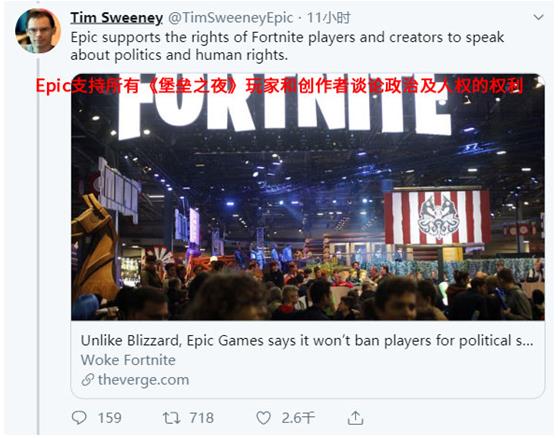Viewport: 558px width, 438px height.
Task: Visit the @TimSweeneyEpic handle
Action: [230, 17]
